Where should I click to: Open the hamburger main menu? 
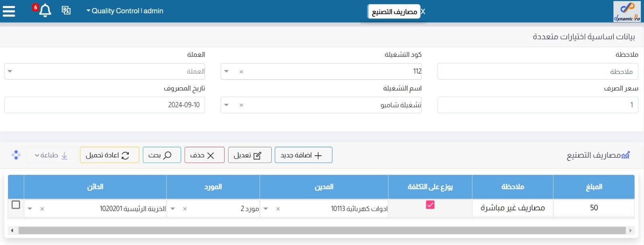9,11
